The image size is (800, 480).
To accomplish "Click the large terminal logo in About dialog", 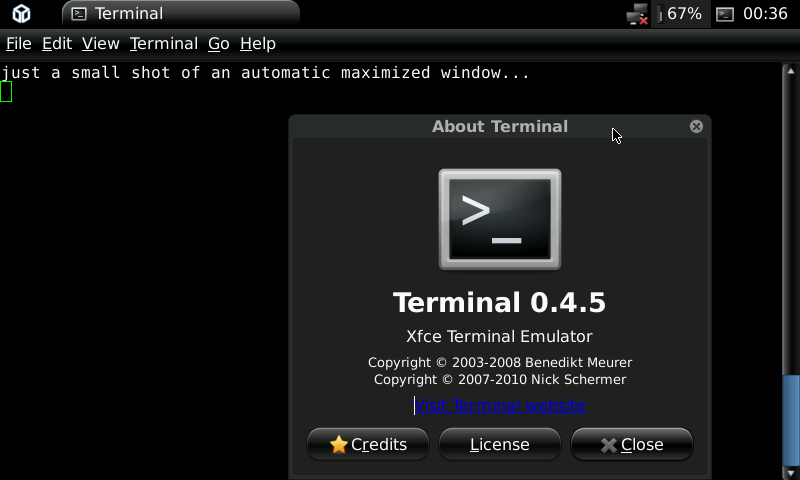I will [500, 219].
